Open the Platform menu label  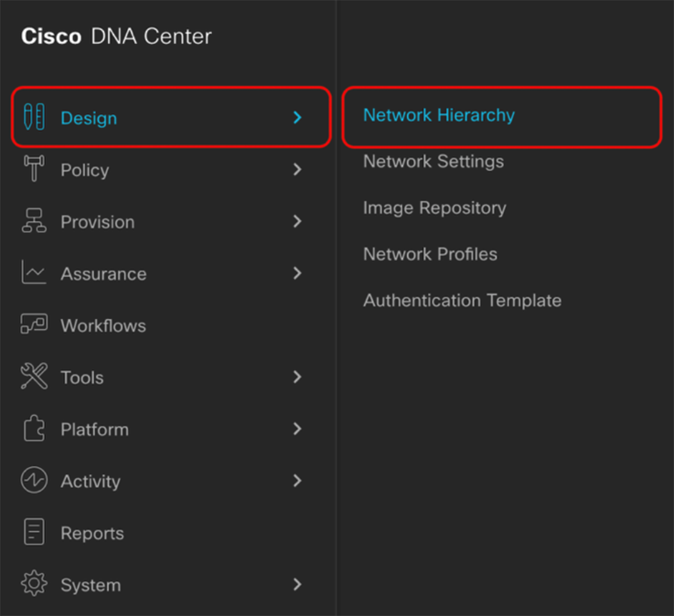94,429
